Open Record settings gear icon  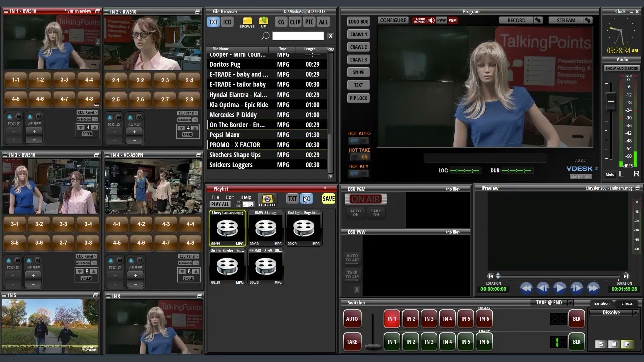pyautogui.click(x=538, y=20)
